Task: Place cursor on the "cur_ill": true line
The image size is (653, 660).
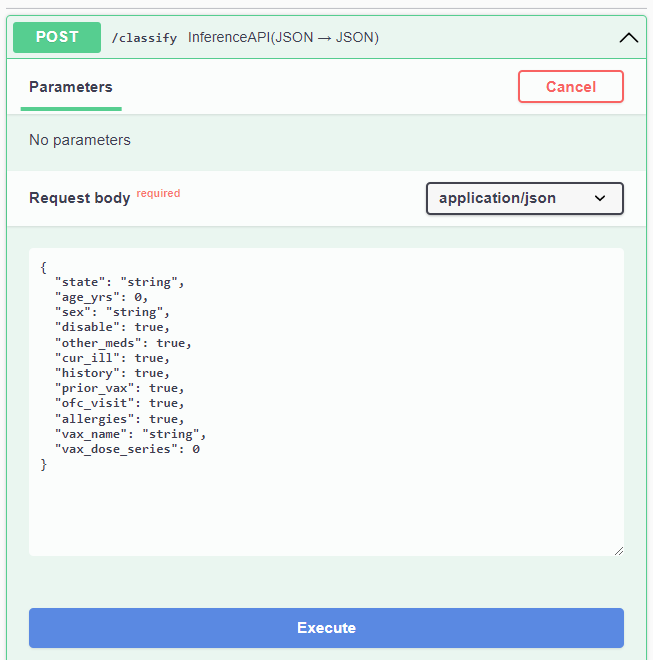Action: click(x=112, y=358)
